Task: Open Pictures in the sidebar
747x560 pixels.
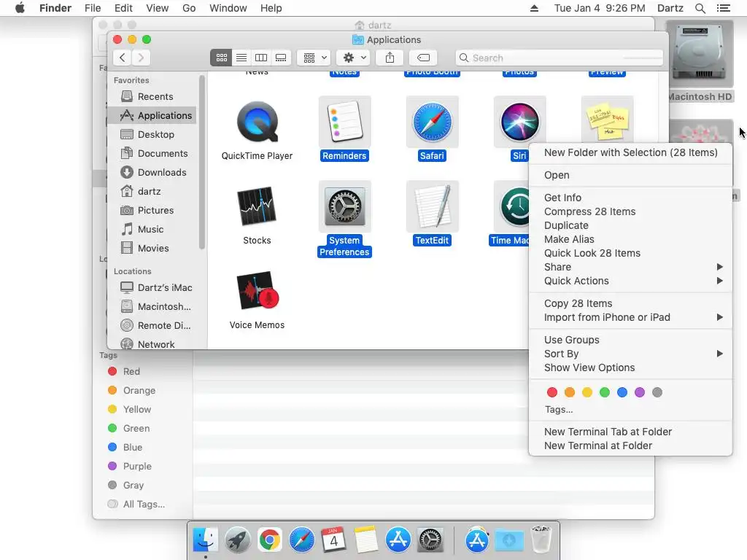Action: (x=152, y=211)
